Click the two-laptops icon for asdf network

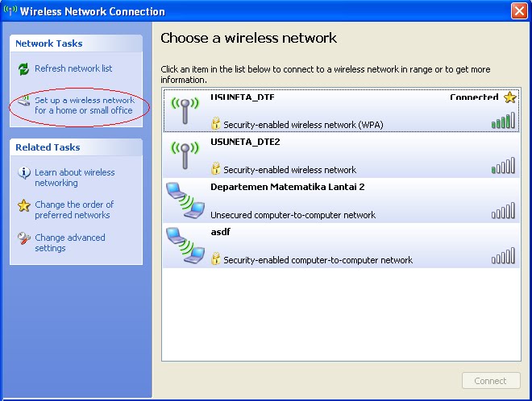[x=185, y=246]
